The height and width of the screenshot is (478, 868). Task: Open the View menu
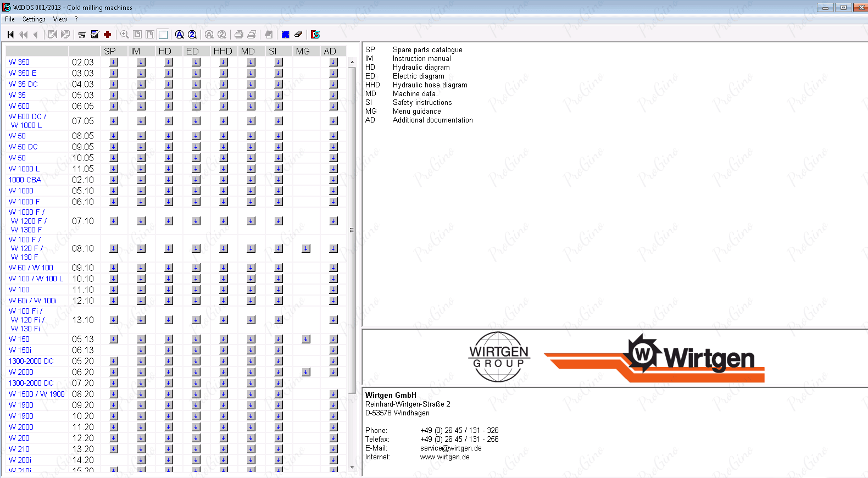60,19
